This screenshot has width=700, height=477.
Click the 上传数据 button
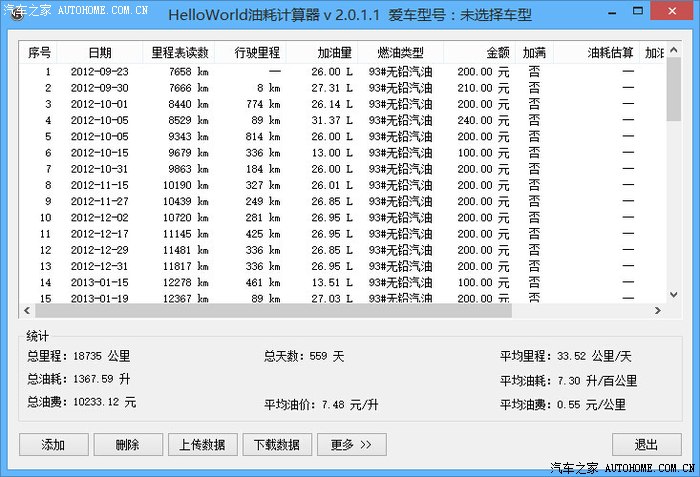point(202,445)
